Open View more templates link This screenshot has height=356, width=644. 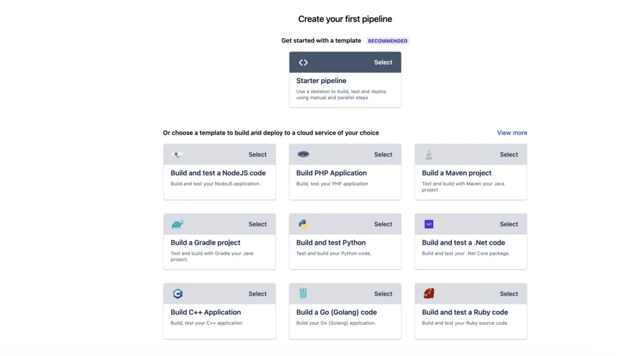(512, 133)
